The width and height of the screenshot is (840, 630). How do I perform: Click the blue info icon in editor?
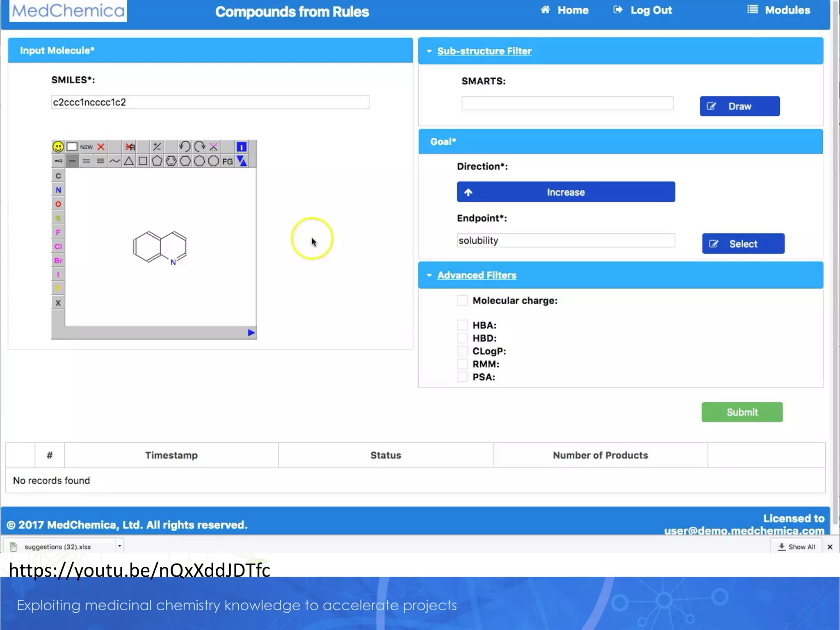tap(242, 147)
